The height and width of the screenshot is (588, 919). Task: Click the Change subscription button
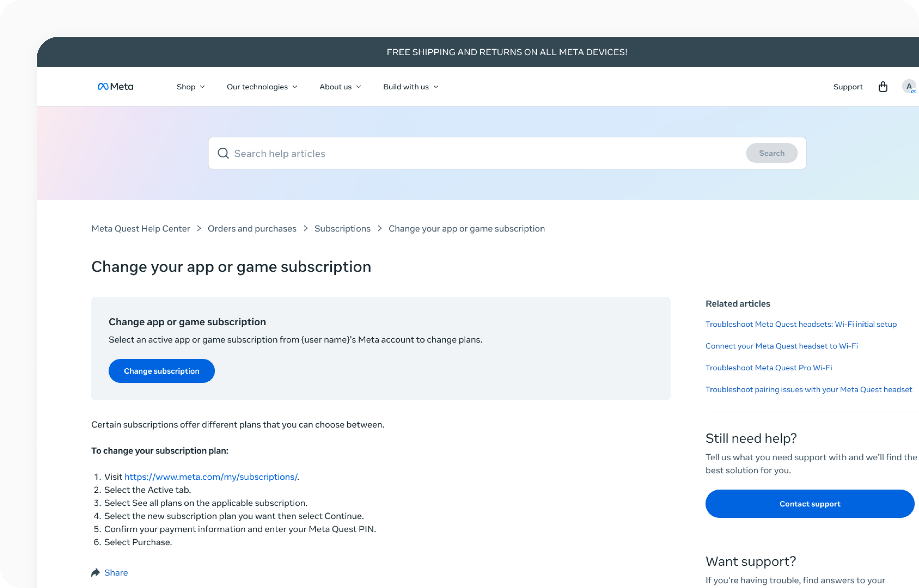(161, 370)
